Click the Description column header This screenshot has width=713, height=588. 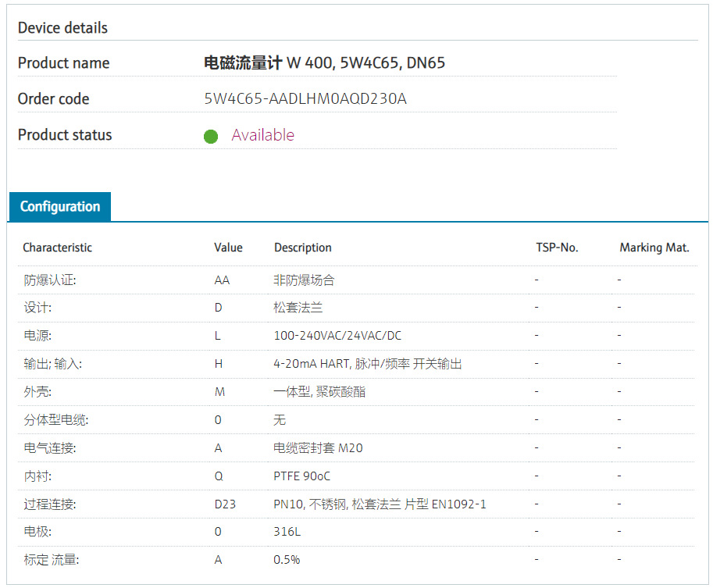[303, 248]
